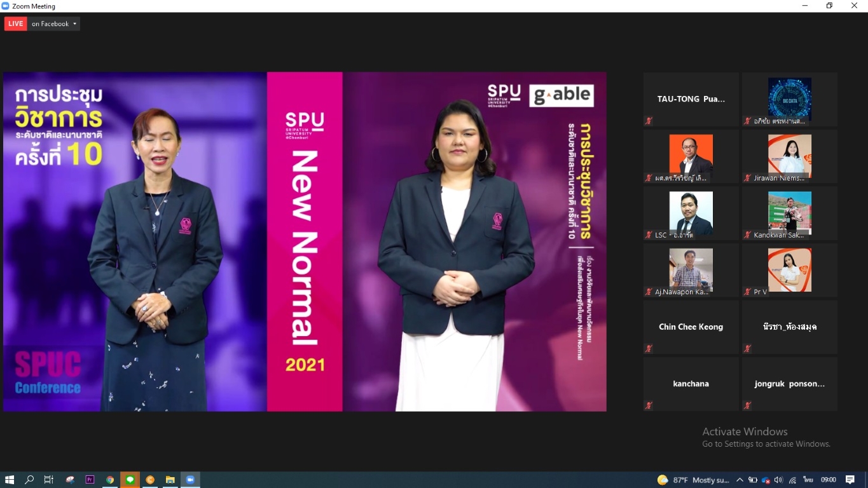Minimize the Zoom Meeting window

pos(805,6)
